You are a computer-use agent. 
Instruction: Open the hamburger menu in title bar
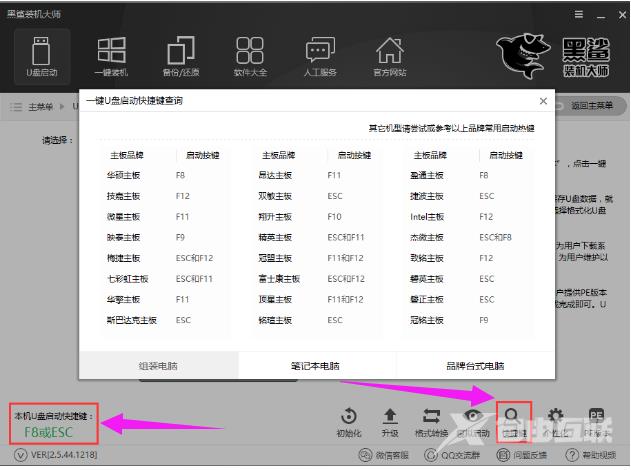click(x=579, y=14)
